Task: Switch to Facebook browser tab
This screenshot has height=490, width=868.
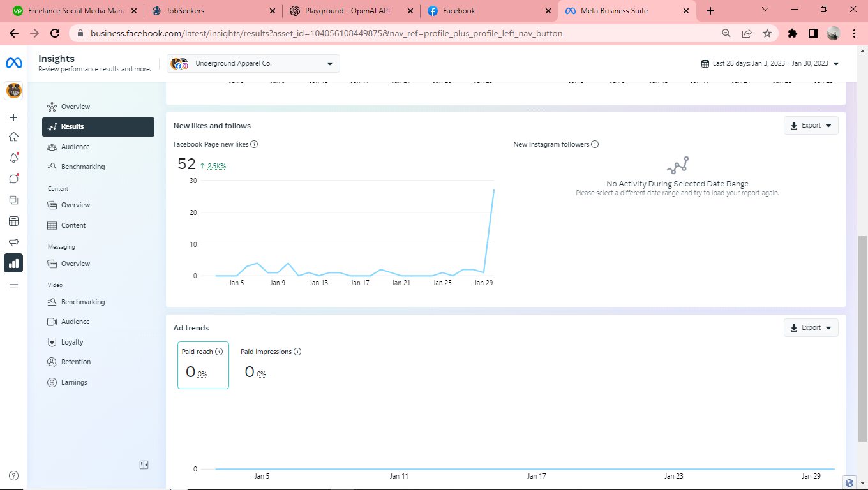Action: pyautogui.click(x=488, y=11)
